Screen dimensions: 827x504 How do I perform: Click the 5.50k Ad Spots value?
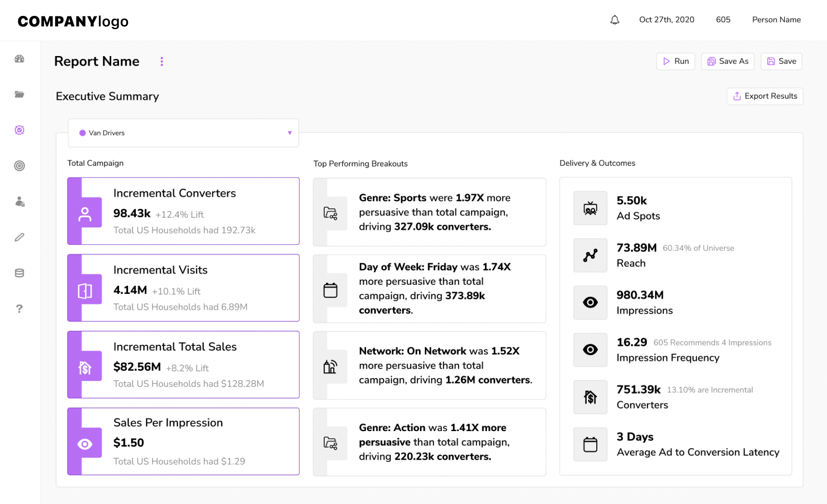631,201
